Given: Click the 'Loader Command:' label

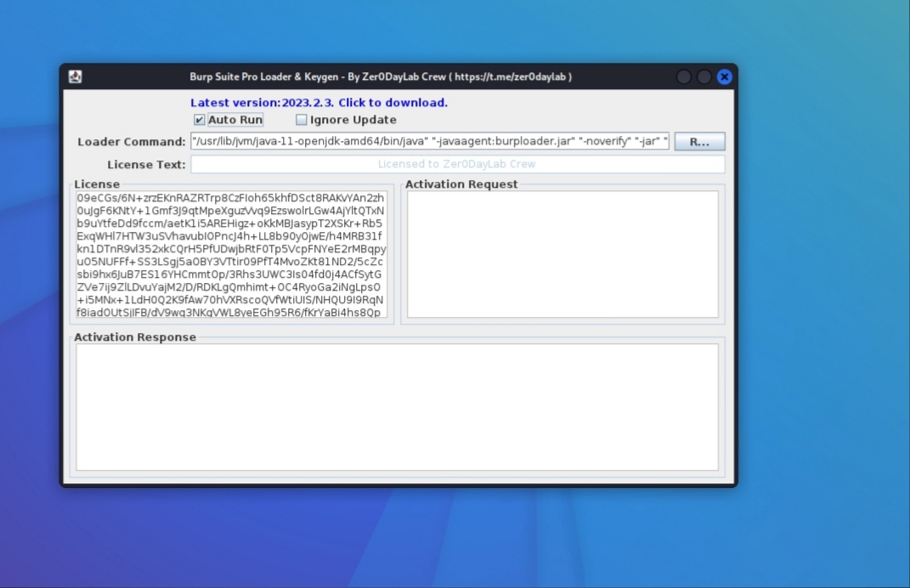Looking at the screenshot, I should [131, 142].
